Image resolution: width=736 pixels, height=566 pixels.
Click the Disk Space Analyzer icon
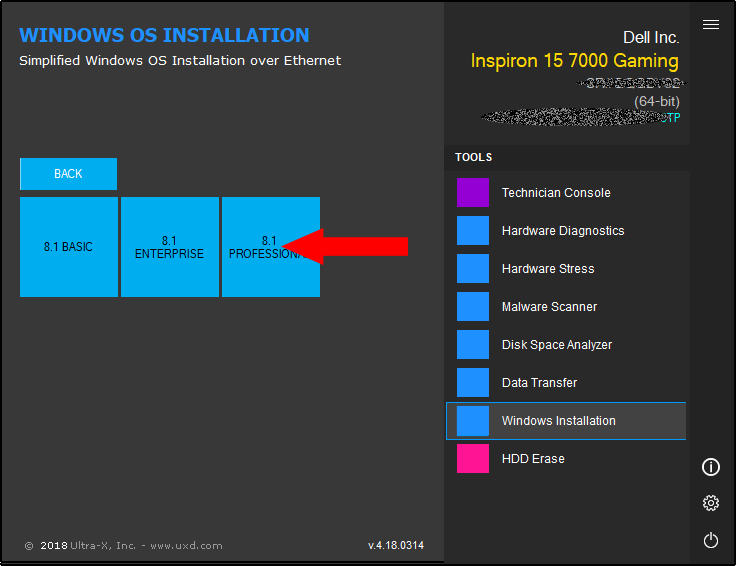tap(473, 345)
